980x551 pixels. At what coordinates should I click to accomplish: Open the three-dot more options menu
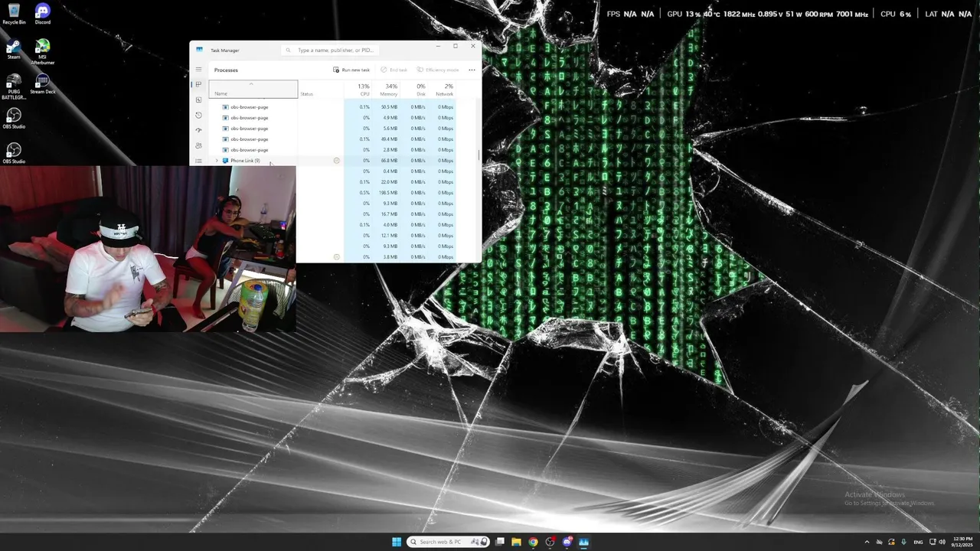coord(472,70)
